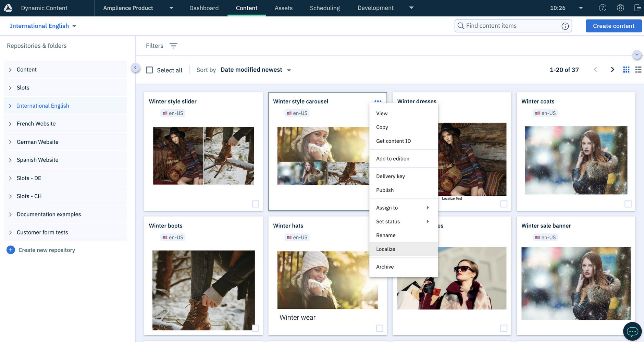
Task: Click the magnifier search icon
Action: pyautogui.click(x=461, y=26)
